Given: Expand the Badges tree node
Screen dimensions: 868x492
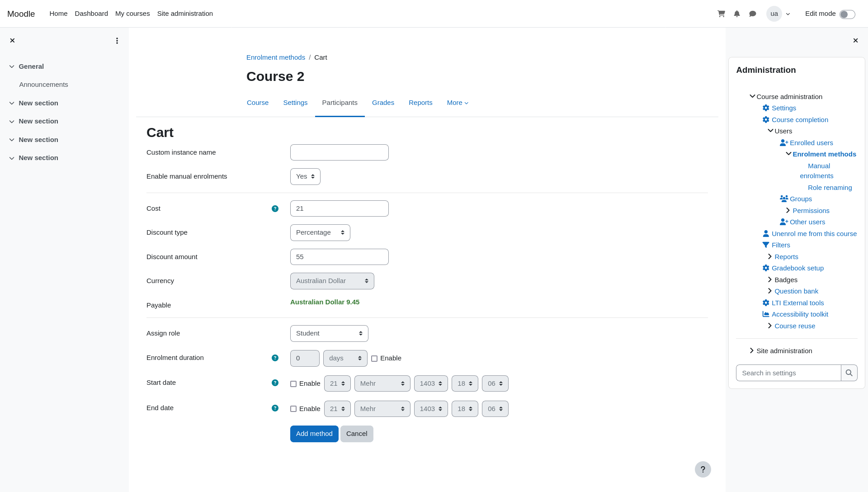Looking at the screenshot, I should tap(770, 279).
